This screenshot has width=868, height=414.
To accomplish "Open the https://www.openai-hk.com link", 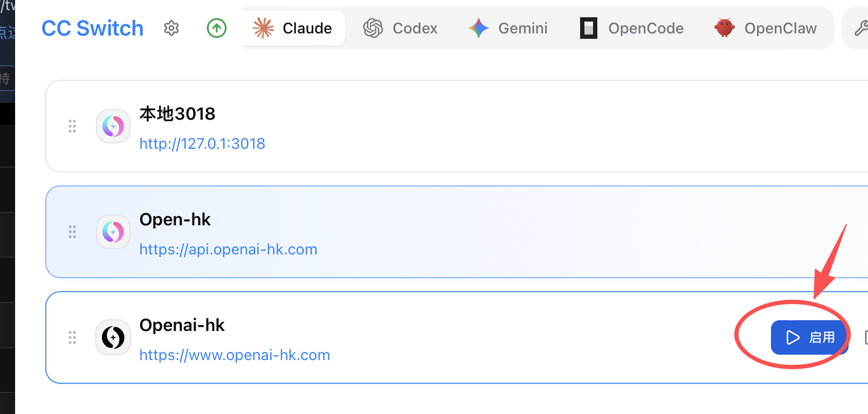I will (x=235, y=355).
